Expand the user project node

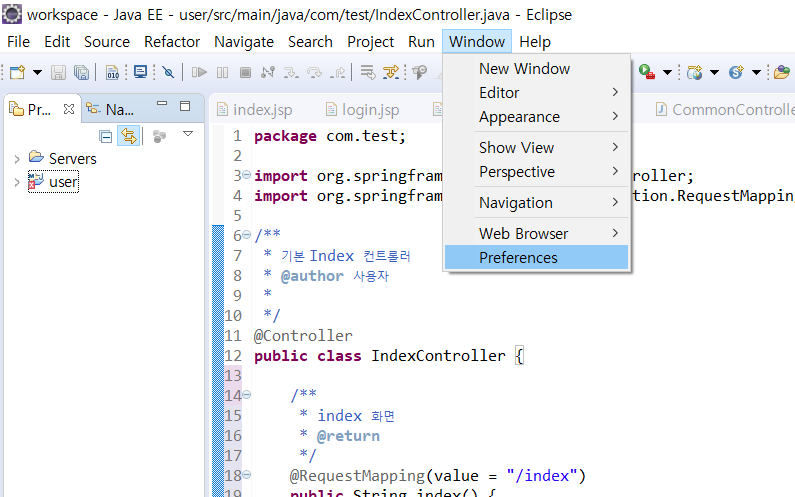pos(17,182)
